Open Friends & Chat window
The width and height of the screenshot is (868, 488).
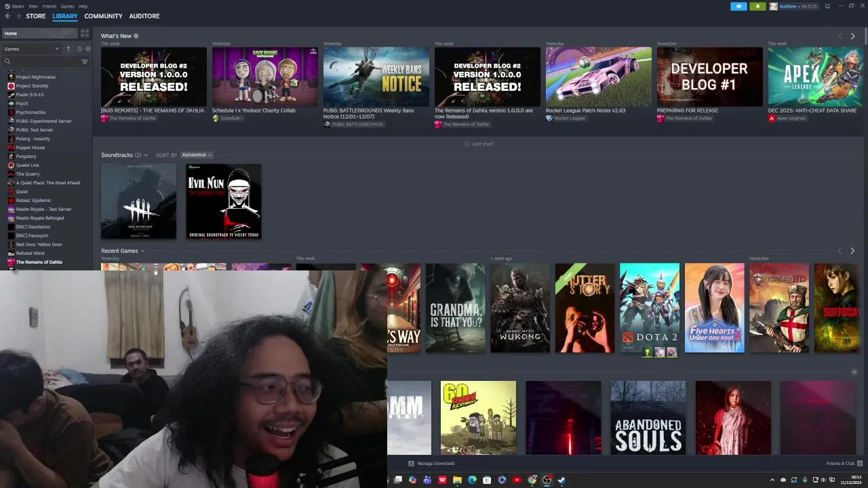[x=844, y=464]
